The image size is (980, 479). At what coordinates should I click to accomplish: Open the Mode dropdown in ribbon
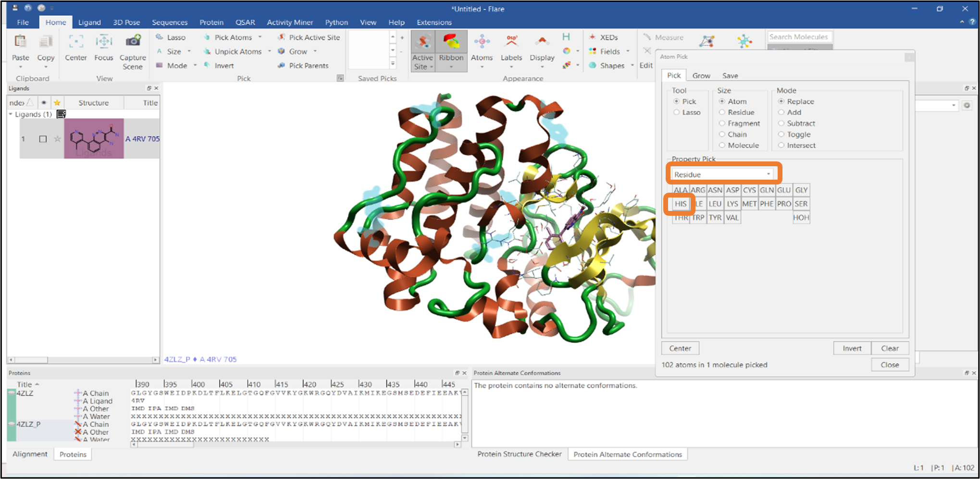[195, 65]
